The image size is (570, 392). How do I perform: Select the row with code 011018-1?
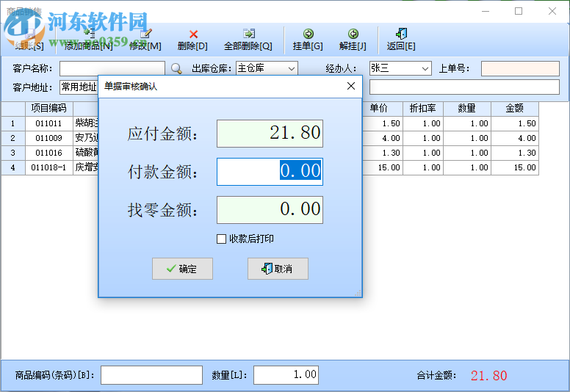click(48, 167)
